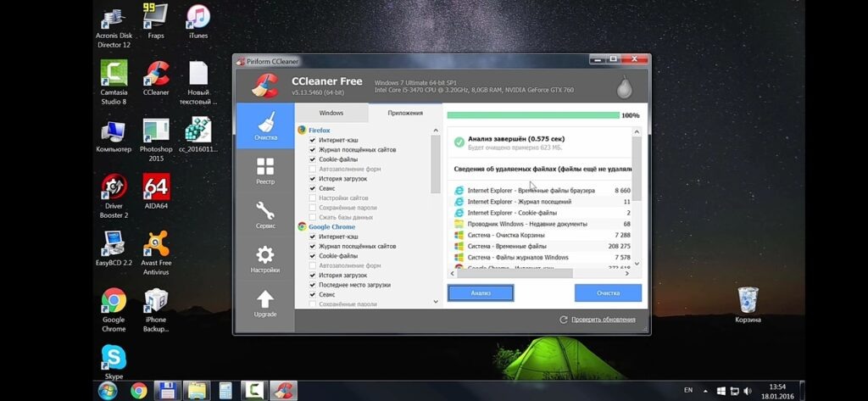Viewport: 868px width, 401px height.
Task: Select the Internet Explorer - Журнал посещений row
Action: click(542, 202)
